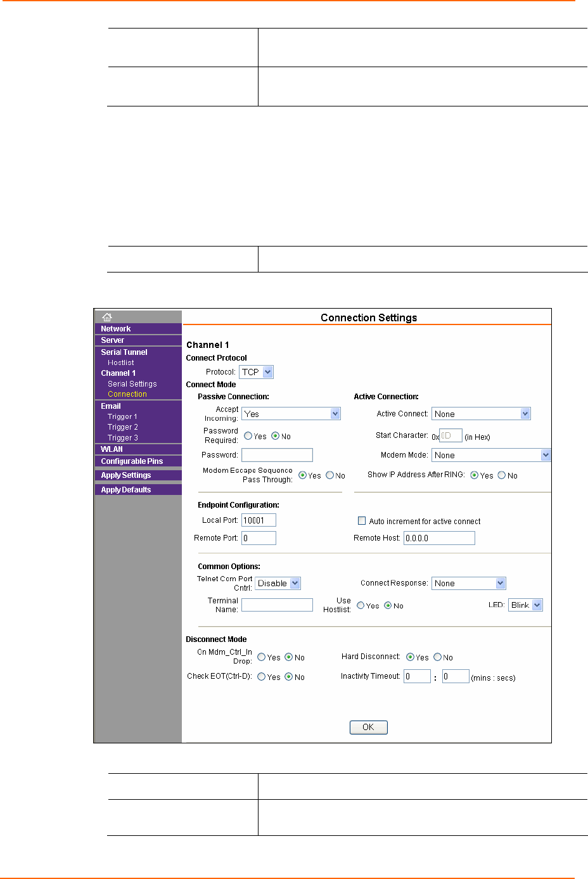The height and width of the screenshot is (879, 588).
Task: Click the Remote Host field
Action: (x=439, y=538)
